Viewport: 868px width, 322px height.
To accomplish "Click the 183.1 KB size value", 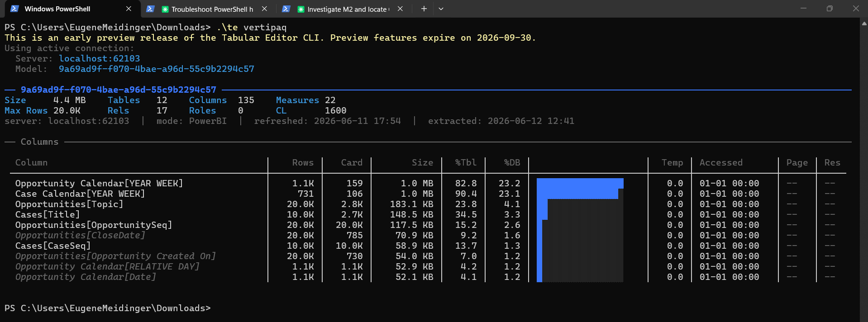I will coord(411,204).
